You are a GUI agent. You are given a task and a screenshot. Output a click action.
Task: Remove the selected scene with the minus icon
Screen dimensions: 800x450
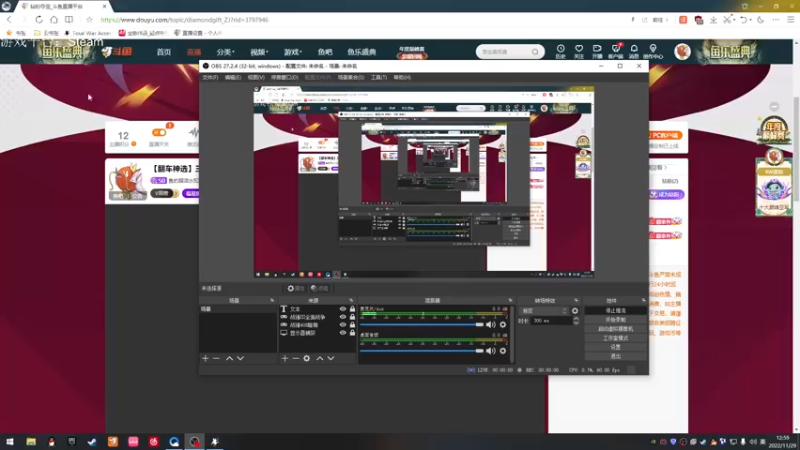tap(216, 359)
